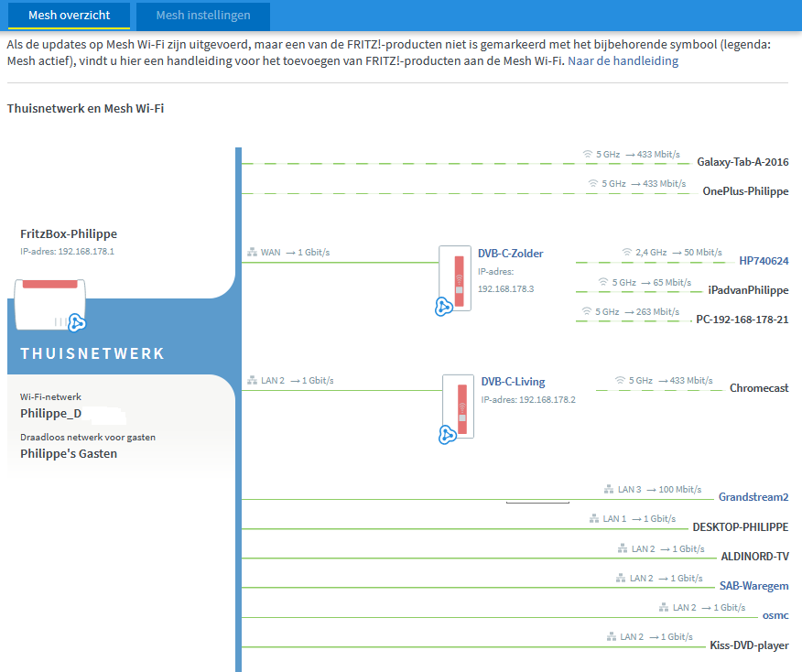The image size is (802, 672).
Task: Click the Grandstream2 device link
Action: point(753,498)
